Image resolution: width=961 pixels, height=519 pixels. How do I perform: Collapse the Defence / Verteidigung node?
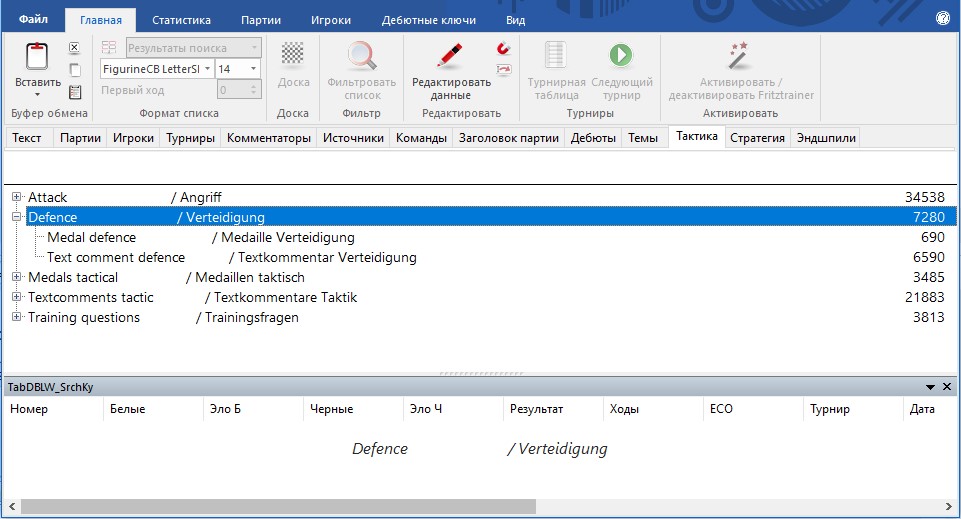17,217
